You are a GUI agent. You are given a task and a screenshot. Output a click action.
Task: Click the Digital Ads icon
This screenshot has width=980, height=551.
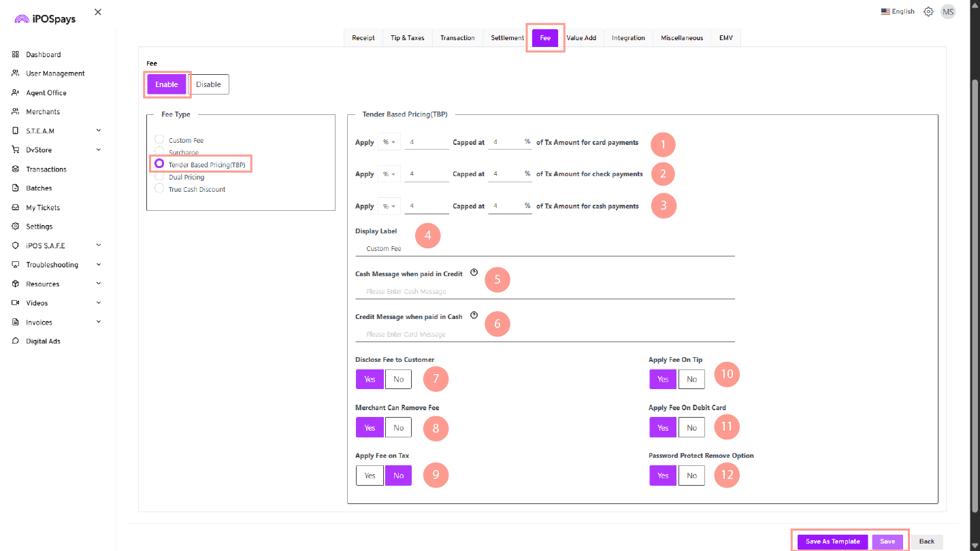(x=16, y=341)
